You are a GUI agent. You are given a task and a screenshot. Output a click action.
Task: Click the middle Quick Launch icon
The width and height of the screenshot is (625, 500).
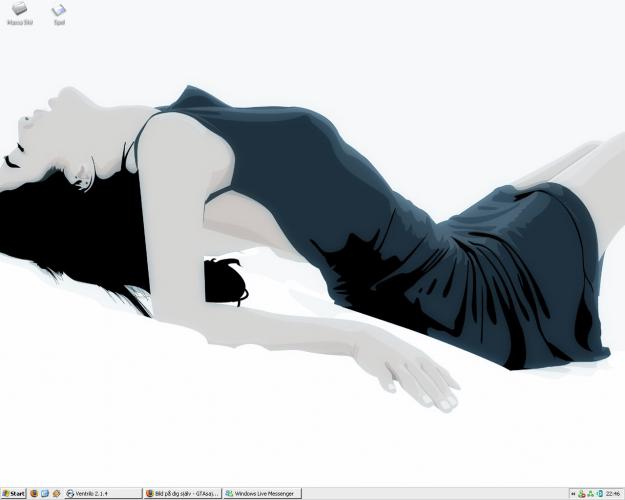(45, 494)
